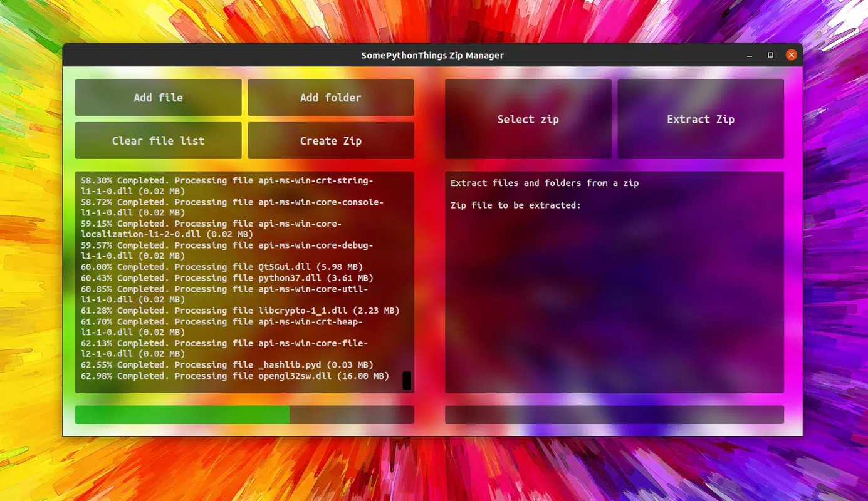Click the 62.13% Completed log entry

[224, 348]
